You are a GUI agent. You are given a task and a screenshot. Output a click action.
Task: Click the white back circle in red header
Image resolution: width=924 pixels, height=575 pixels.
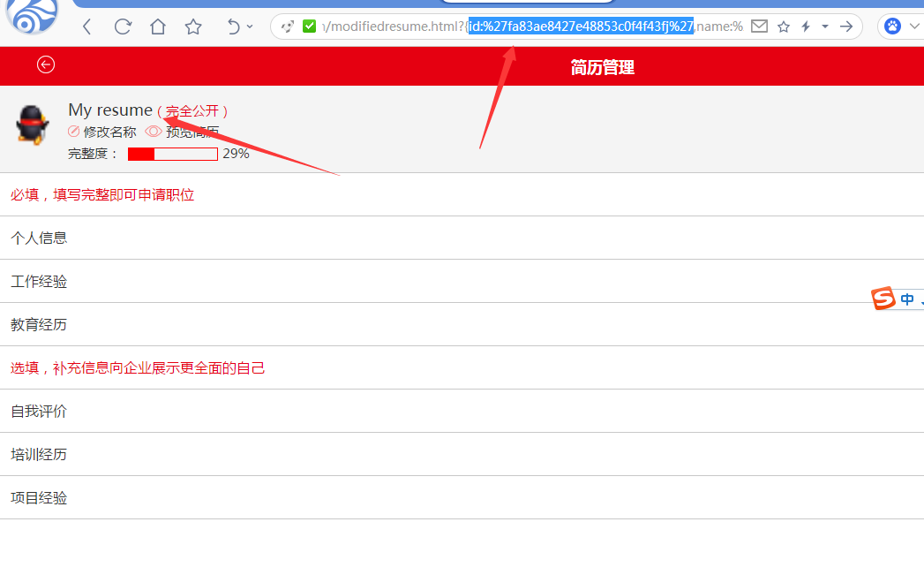pyautogui.click(x=46, y=64)
